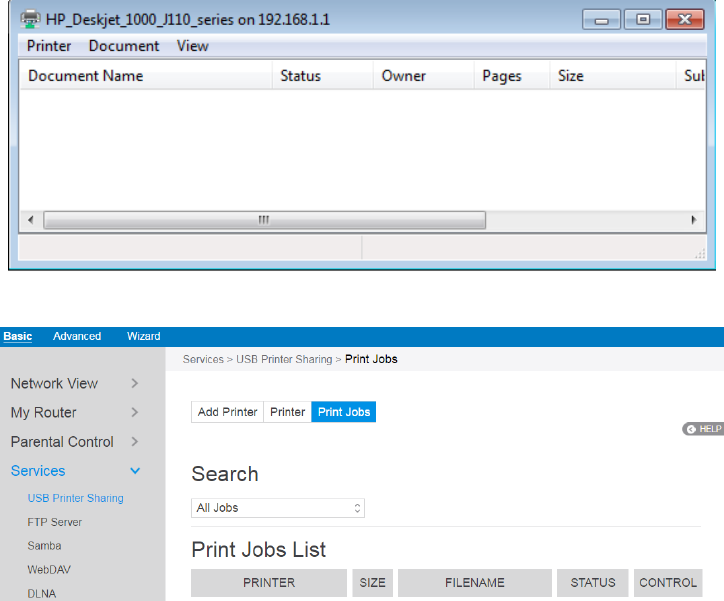Open Parental Control in the sidebar
This screenshot has width=724, height=601.
click(62, 442)
